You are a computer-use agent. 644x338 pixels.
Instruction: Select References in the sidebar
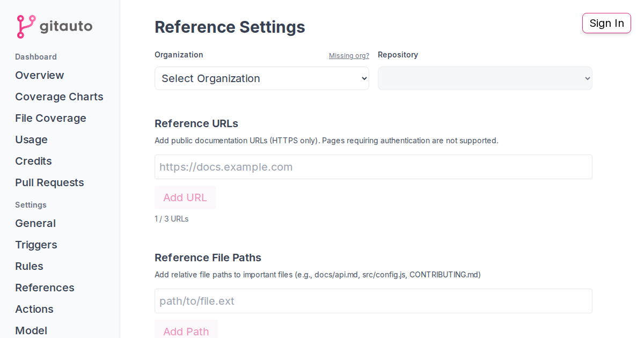pos(45,288)
